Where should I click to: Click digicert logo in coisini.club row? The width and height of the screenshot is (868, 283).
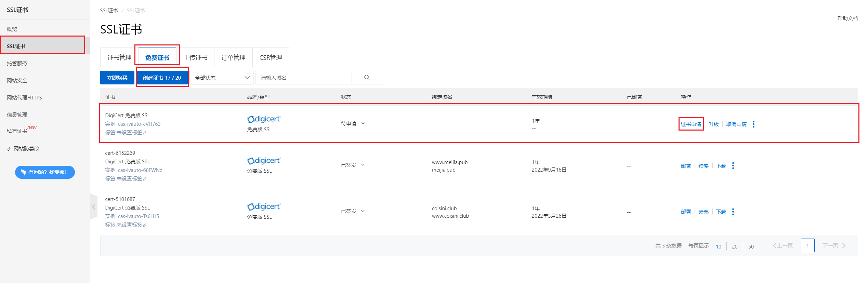tap(264, 206)
